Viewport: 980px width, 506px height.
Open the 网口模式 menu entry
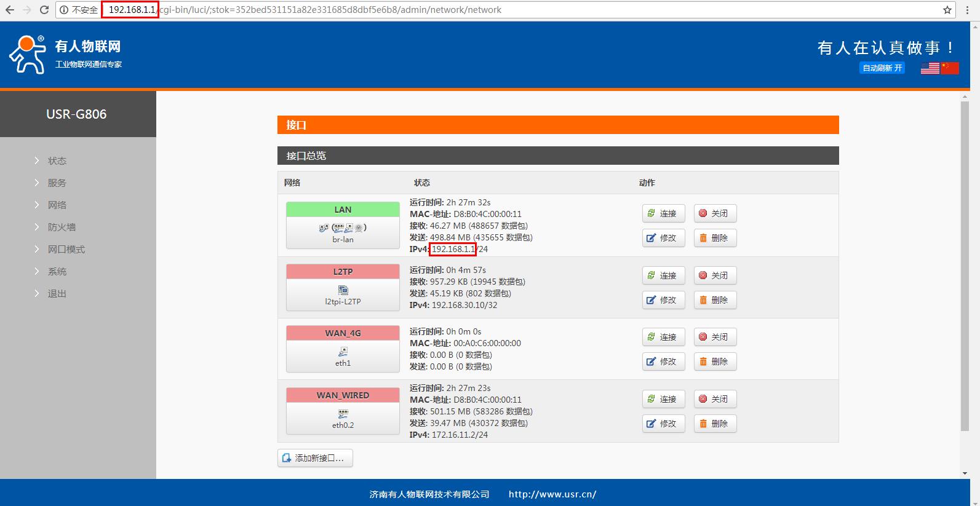[66, 250]
